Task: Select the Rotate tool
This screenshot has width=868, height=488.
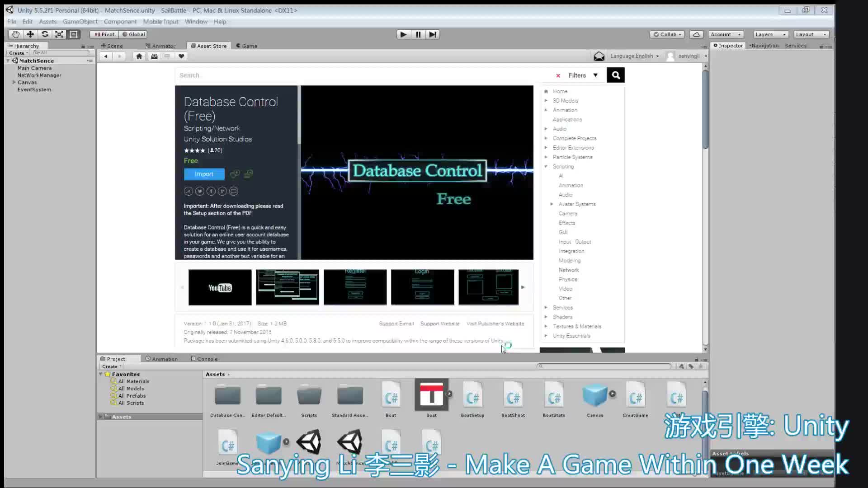Action: (45, 34)
